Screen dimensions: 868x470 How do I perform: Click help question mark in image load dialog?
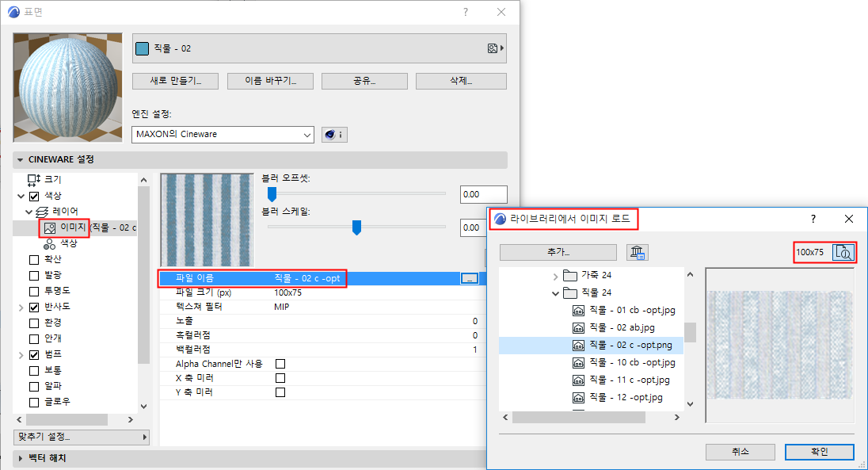(x=813, y=219)
